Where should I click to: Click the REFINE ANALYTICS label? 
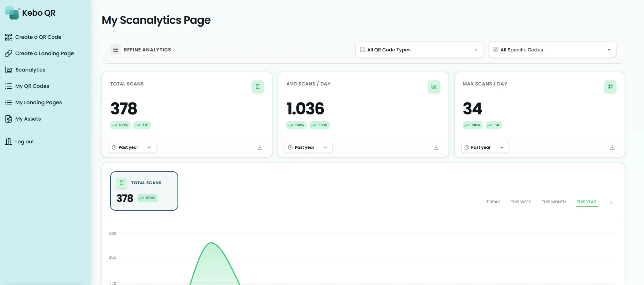(x=147, y=50)
